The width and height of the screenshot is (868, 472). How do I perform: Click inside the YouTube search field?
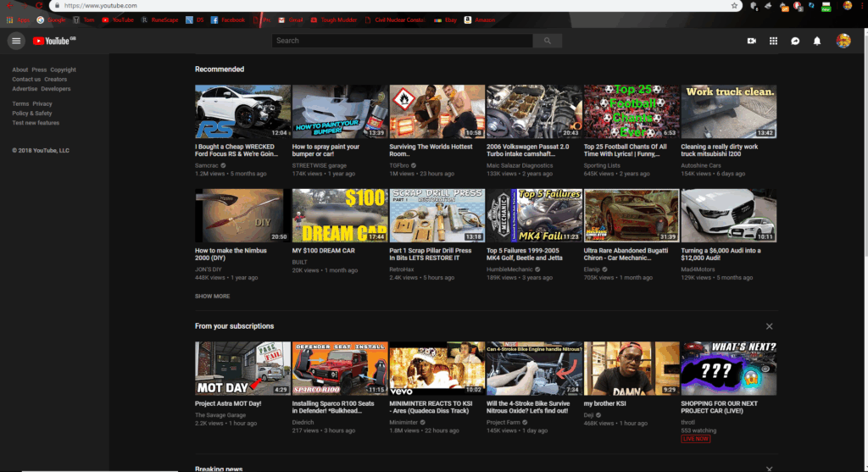pos(403,41)
